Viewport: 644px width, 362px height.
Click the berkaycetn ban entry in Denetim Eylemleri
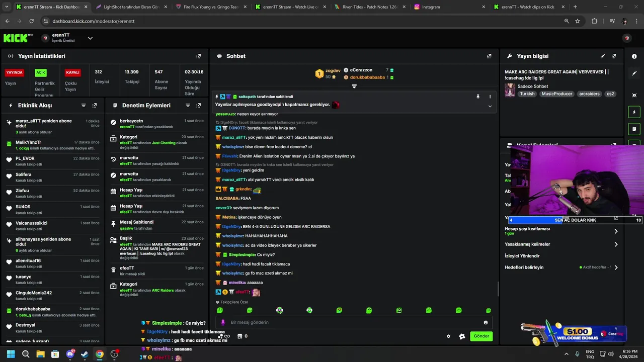click(157, 124)
